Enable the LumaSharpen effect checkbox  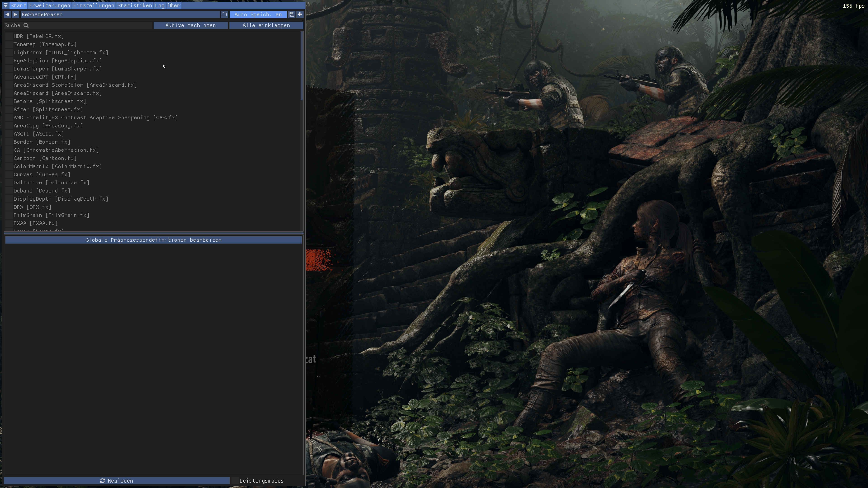click(x=9, y=69)
